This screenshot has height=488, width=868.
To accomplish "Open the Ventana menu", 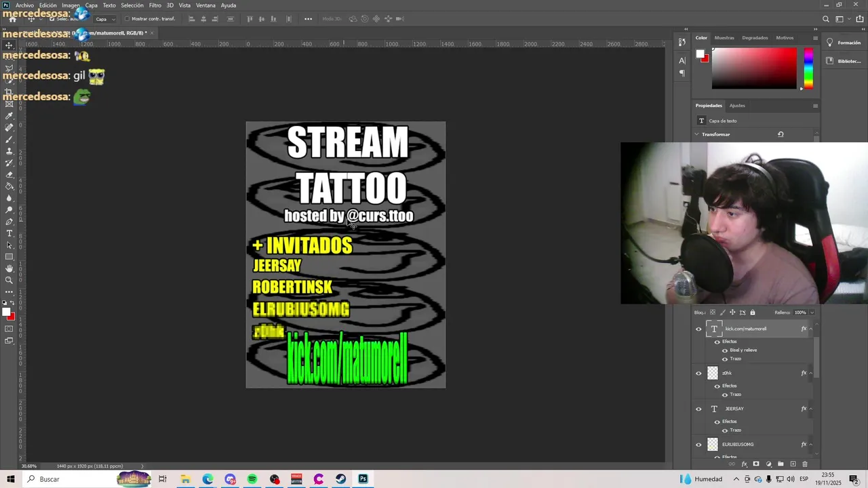I will 205,5.
